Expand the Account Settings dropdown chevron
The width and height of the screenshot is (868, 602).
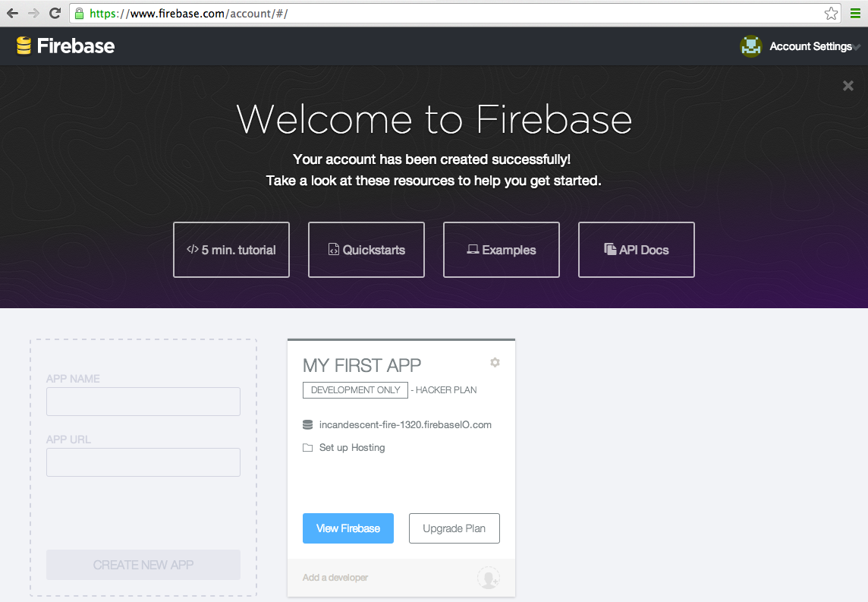coord(857,47)
